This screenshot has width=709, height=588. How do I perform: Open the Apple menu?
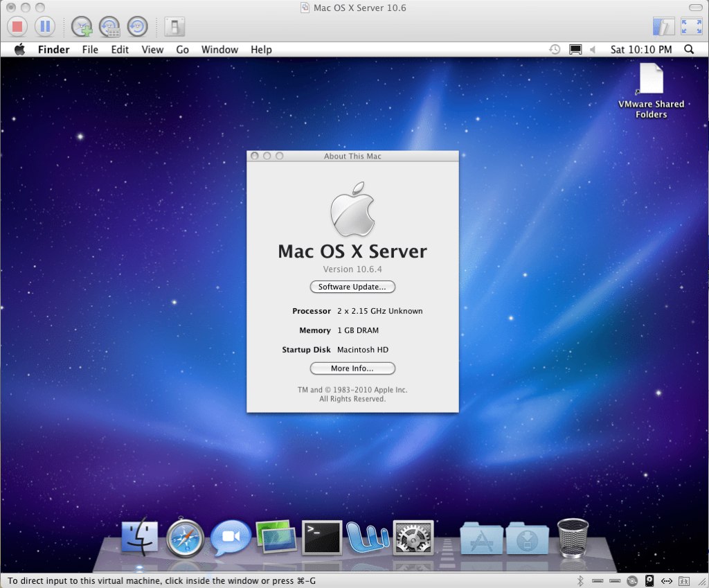tap(19, 49)
